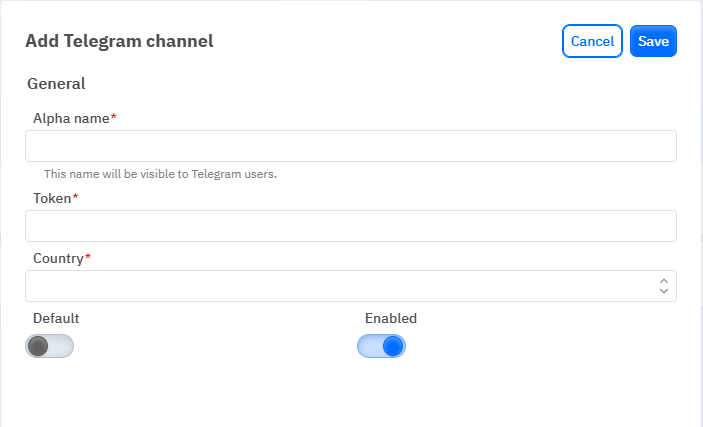Click the Default label text
Image resolution: width=703 pixels, height=427 pixels.
pyautogui.click(x=56, y=318)
